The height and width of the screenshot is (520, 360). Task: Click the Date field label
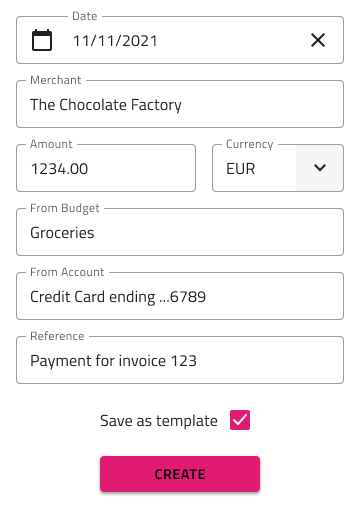(85, 16)
